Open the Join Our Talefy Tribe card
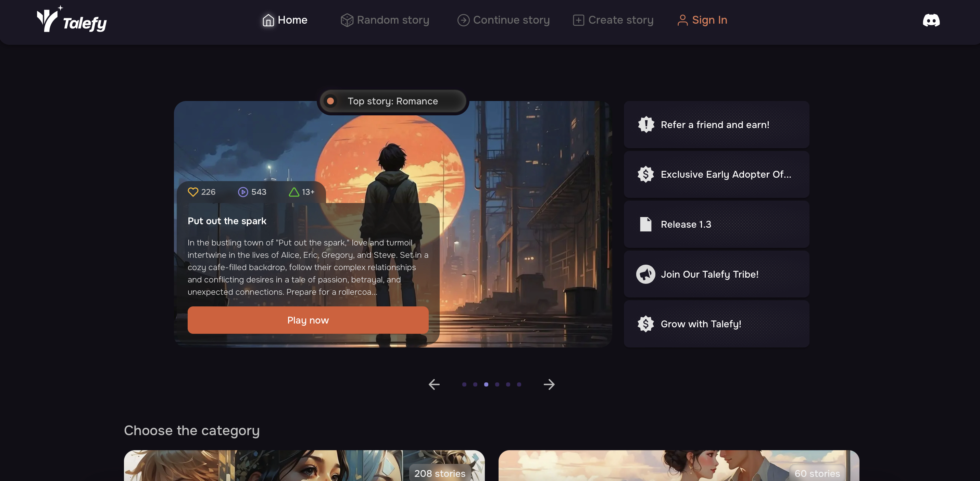This screenshot has height=481, width=980. pyautogui.click(x=716, y=274)
